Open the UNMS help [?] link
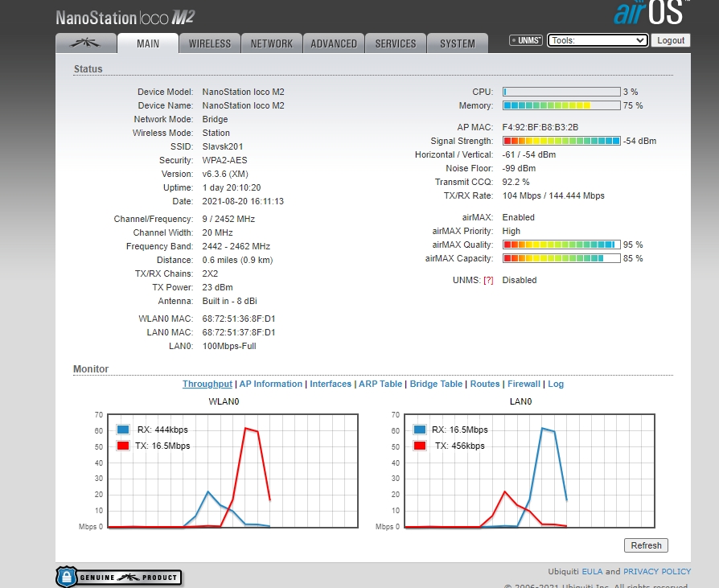The width and height of the screenshot is (719, 588). pyautogui.click(x=488, y=280)
